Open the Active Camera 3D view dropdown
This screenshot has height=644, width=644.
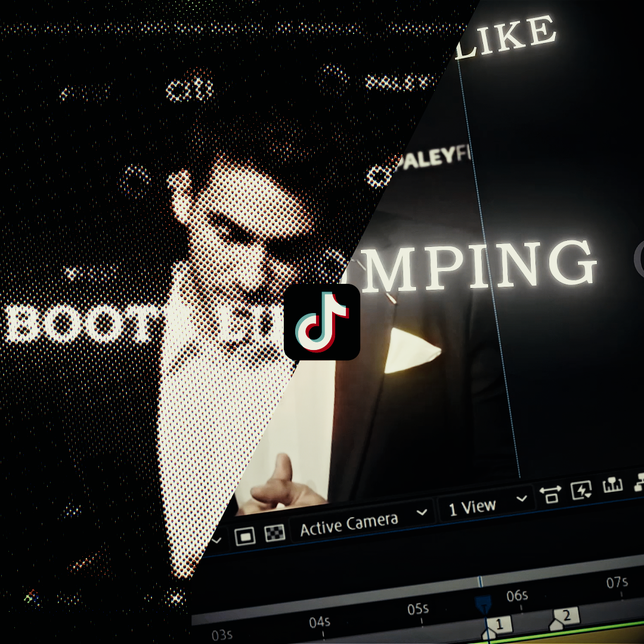[x=363, y=521]
